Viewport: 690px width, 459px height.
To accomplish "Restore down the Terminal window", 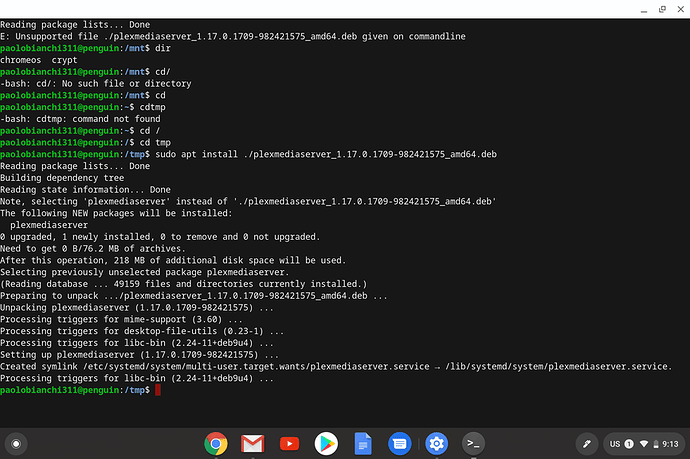I will tap(662, 9).
